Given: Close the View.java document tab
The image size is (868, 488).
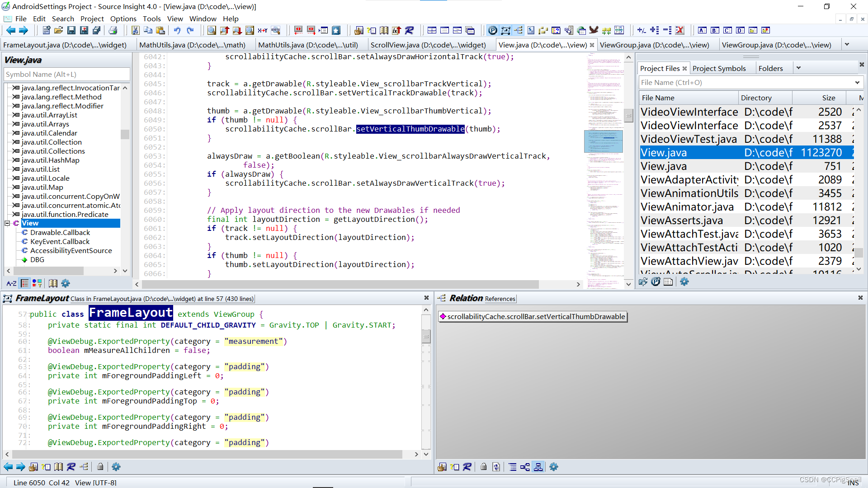Looking at the screenshot, I should pyautogui.click(x=592, y=45).
